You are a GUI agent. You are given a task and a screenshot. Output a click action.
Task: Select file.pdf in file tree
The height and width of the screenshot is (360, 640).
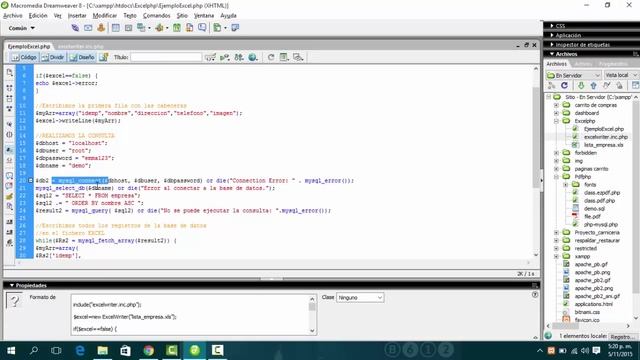592,216
